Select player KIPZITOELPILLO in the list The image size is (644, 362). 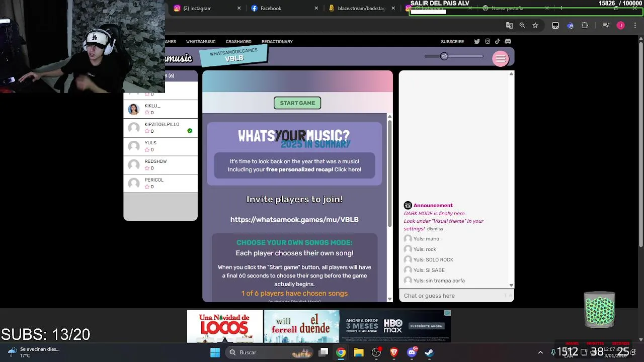[x=160, y=128]
